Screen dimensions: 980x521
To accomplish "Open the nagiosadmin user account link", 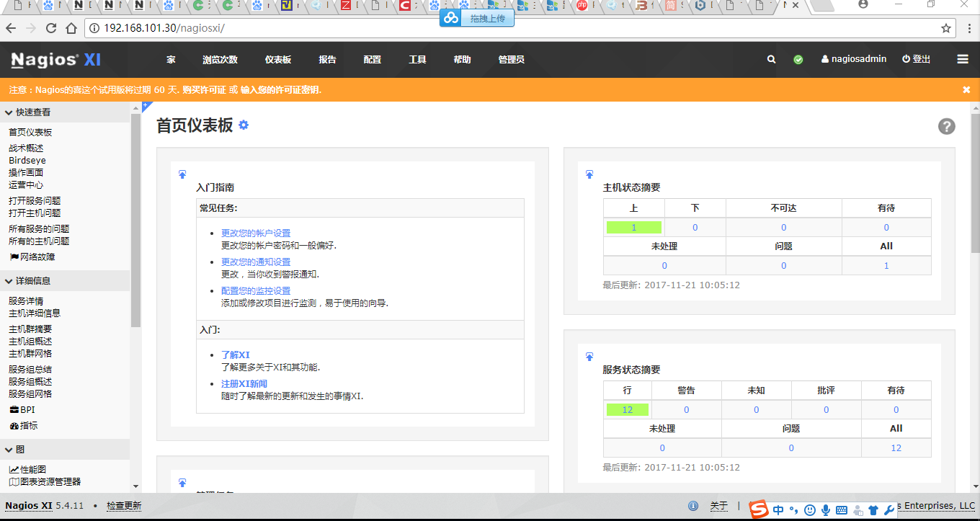I will tap(854, 59).
